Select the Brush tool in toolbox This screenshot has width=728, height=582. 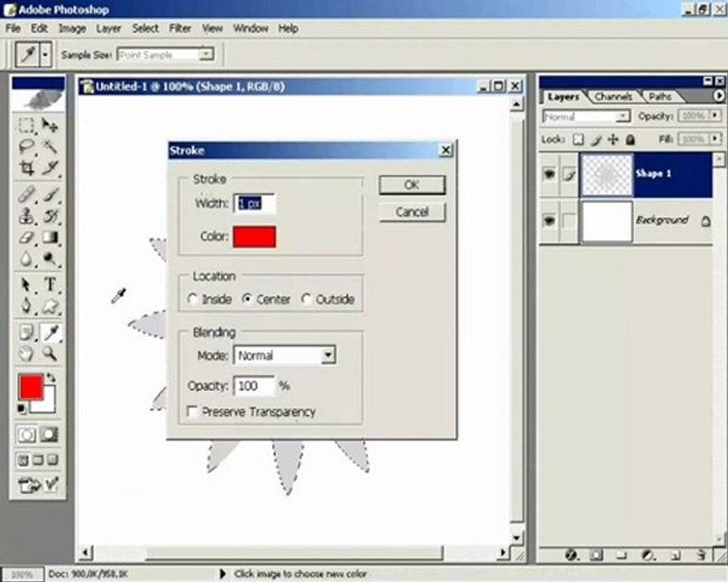tap(49, 195)
